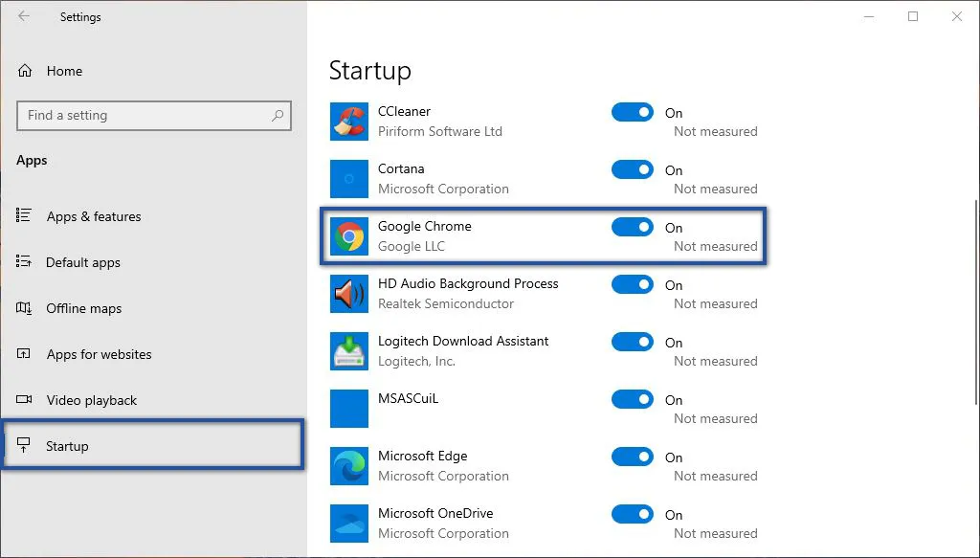Select the Google Chrome icon
Image resolution: width=980 pixels, height=558 pixels.
coord(348,235)
